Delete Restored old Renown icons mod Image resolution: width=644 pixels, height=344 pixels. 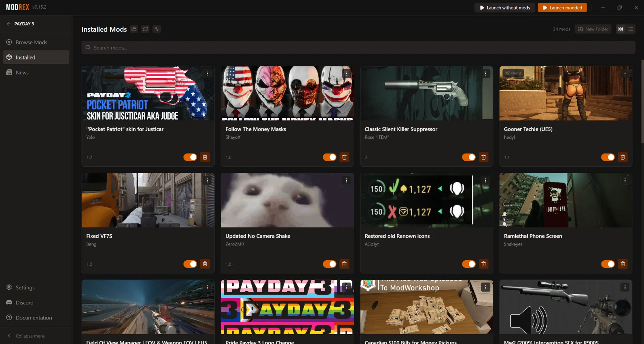point(484,264)
